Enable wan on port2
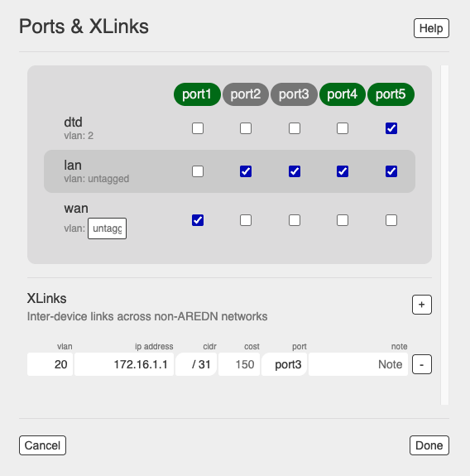This screenshot has width=470, height=476. click(x=246, y=220)
